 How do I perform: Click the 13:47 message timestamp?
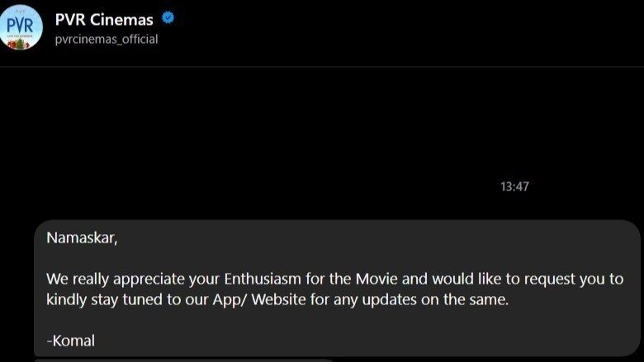[514, 187]
